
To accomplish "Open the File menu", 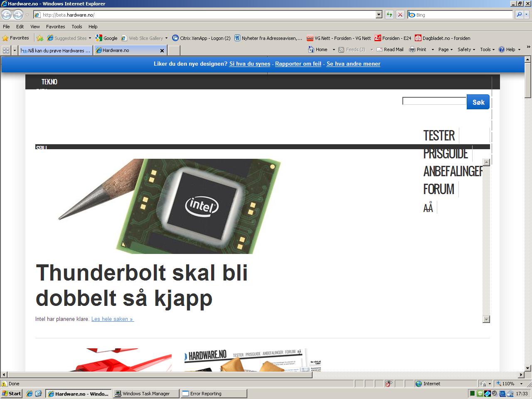I will (6, 27).
